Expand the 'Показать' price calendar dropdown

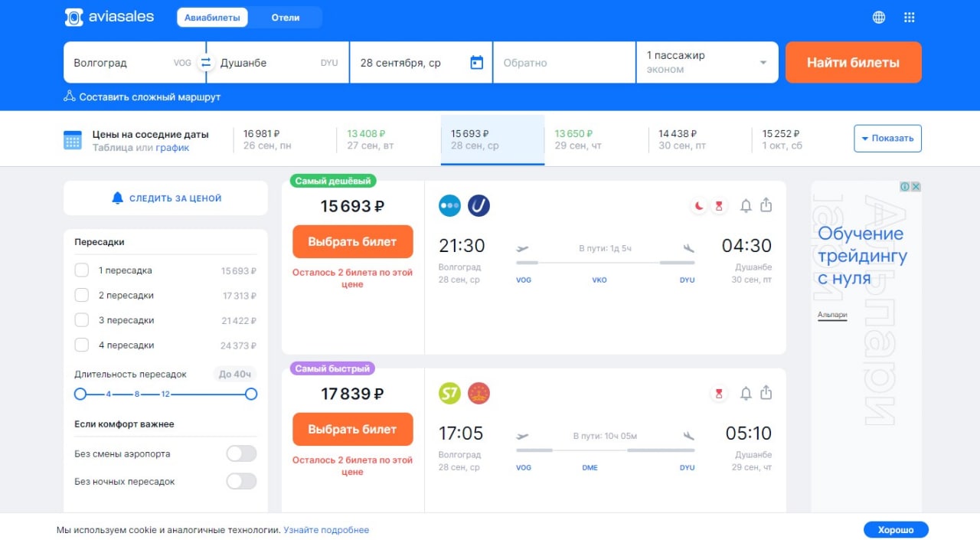[887, 139]
